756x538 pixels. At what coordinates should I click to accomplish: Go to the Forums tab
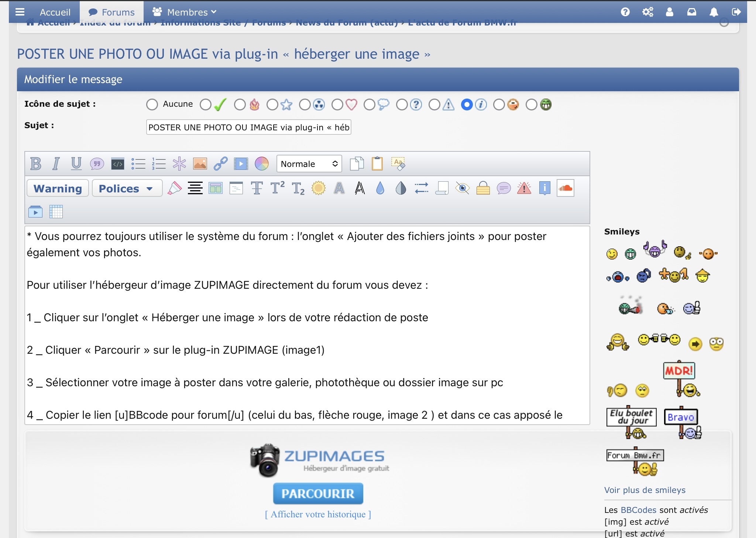pos(111,12)
